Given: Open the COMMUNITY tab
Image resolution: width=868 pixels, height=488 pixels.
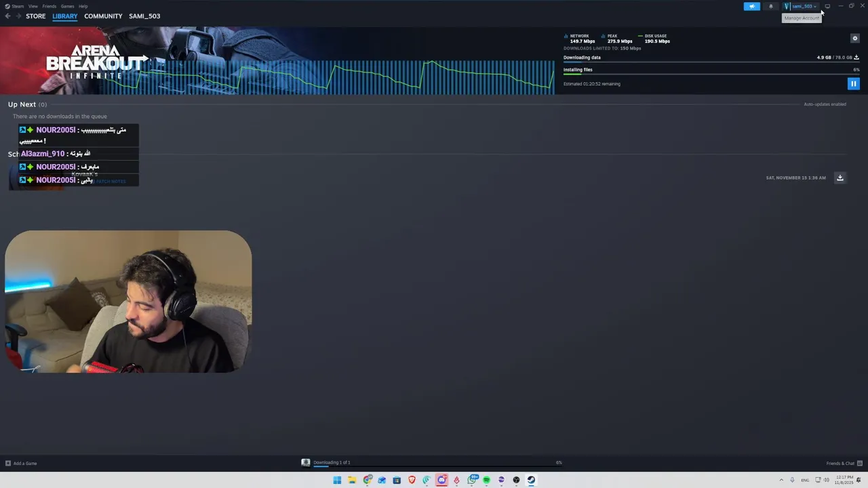Looking at the screenshot, I should pyautogui.click(x=103, y=16).
